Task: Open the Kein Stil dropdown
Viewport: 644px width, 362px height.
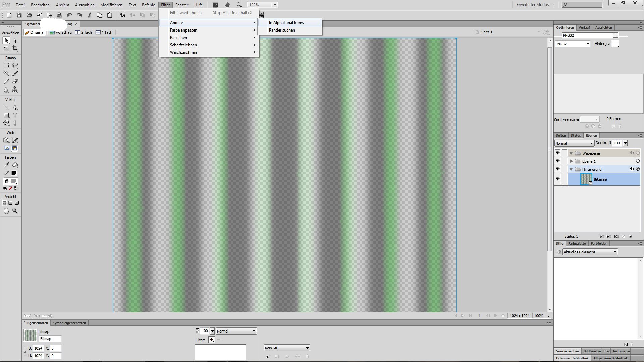Action: coord(287,348)
